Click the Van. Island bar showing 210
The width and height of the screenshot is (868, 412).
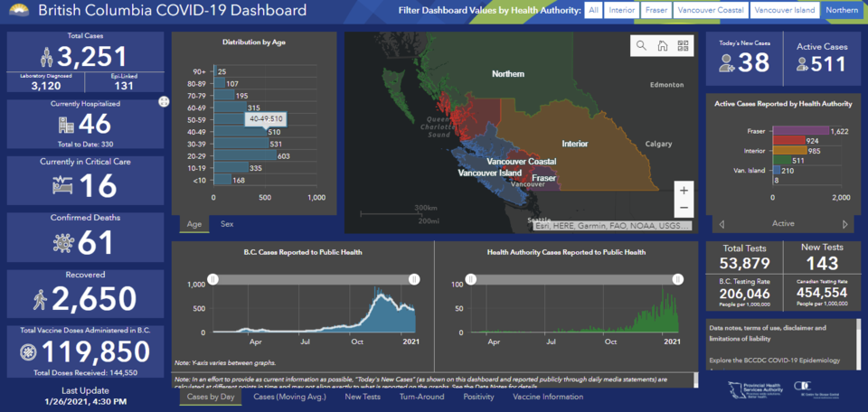click(777, 170)
